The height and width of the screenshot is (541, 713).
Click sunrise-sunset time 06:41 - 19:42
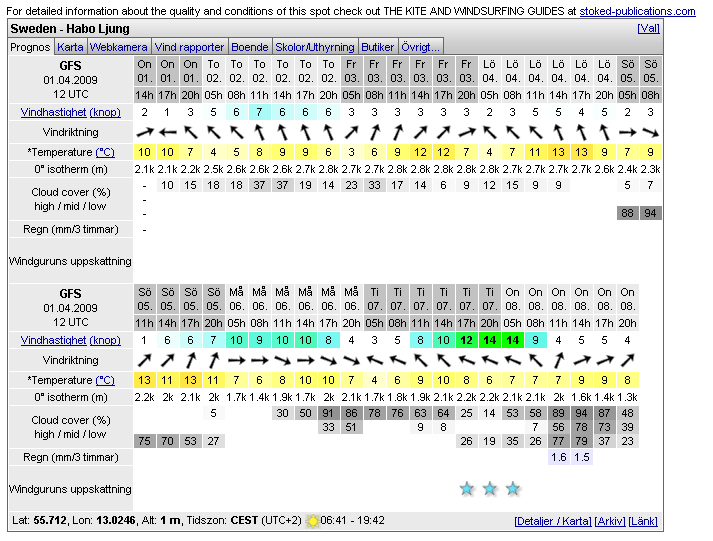point(352,520)
